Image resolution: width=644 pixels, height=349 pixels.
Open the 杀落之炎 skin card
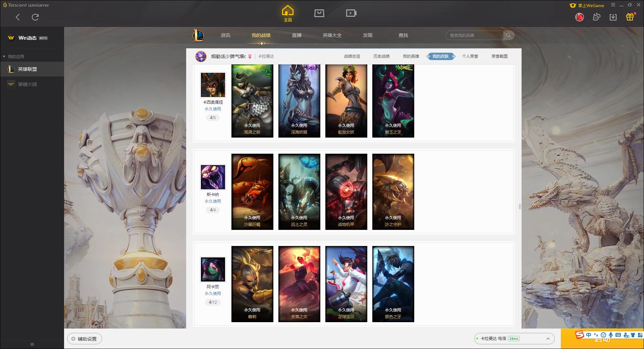coord(299,284)
